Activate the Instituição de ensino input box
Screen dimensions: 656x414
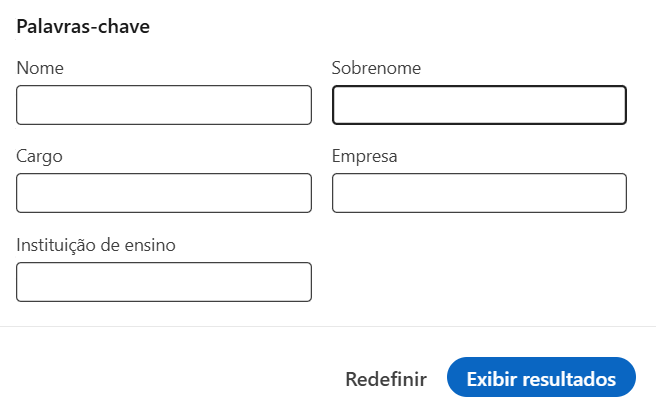point(164,282)
